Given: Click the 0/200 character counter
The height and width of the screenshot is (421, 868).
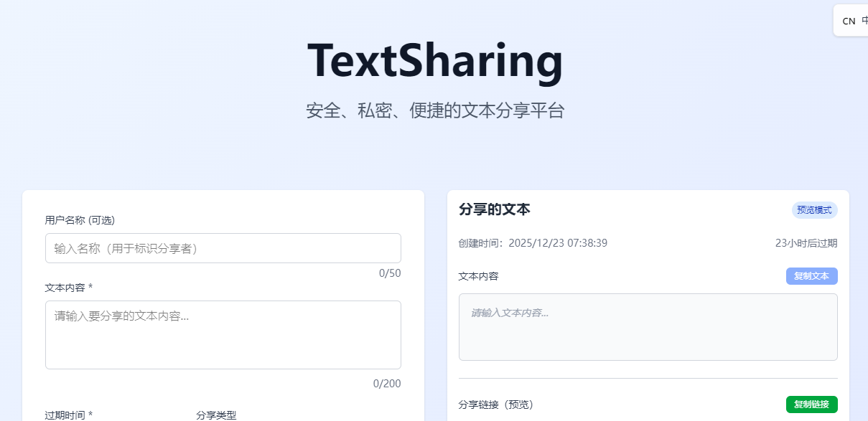Looking at the screenshot, I should click(388, 383).
